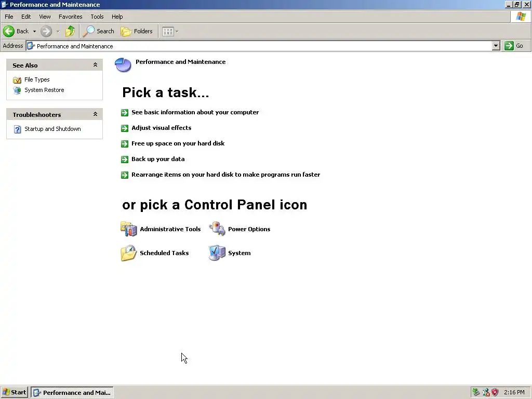Image resolution: width=532 pixels, height=399 pixels.
Task: Click the Power Options icon
Action: [217, 229]
